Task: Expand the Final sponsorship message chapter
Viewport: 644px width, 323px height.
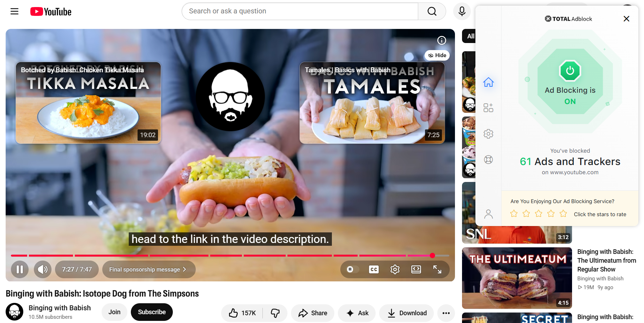Action: (x=149, y=269)
